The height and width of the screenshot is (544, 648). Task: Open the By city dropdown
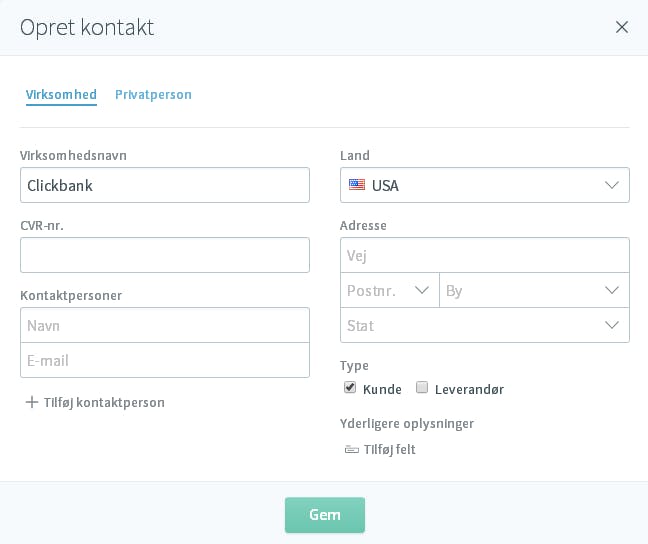[534, 290]
